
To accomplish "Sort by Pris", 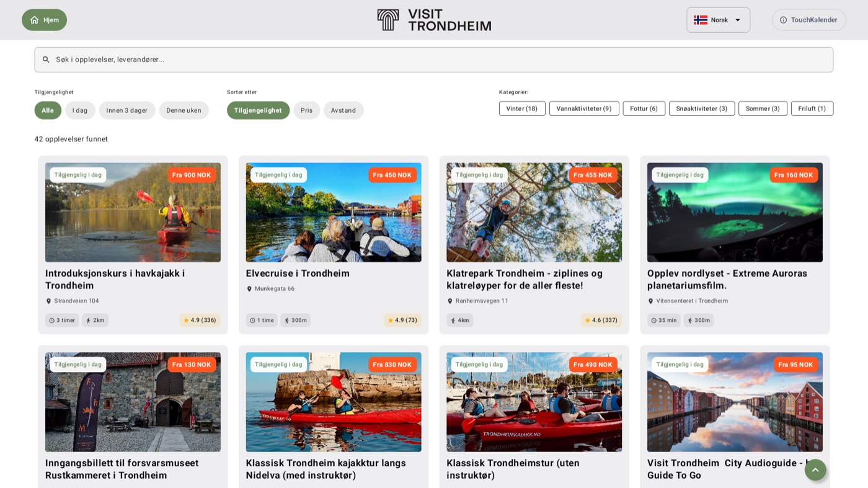I will pyautogui.click(x=307, y=110).
